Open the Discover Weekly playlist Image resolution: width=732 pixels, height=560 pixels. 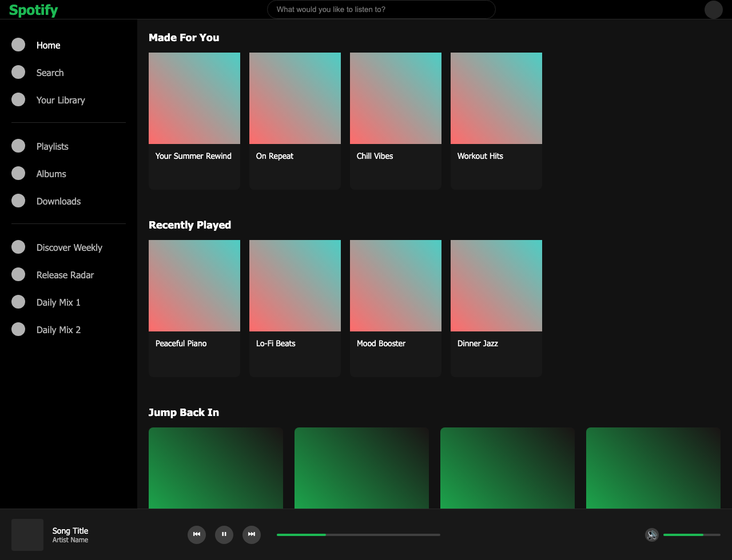(x=69, y=247)
